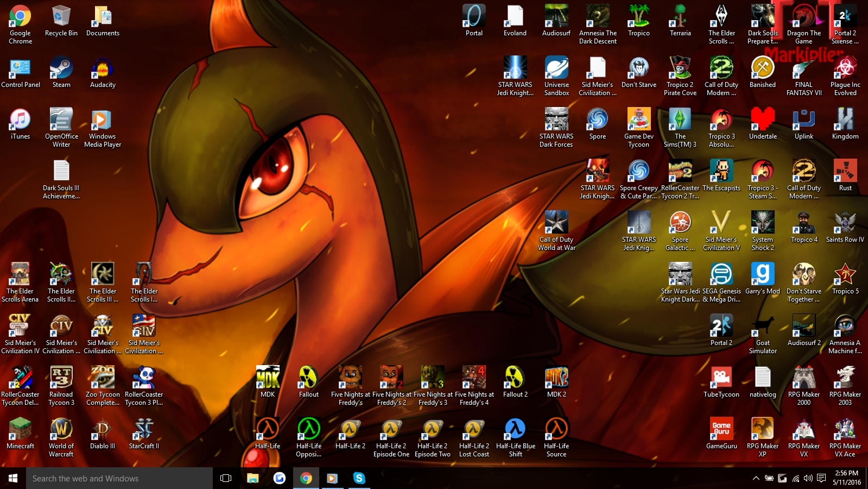Click the Half-Life 2 Episode Two icon
Viewport: 868px width, 489px height.
pos(433,438)
